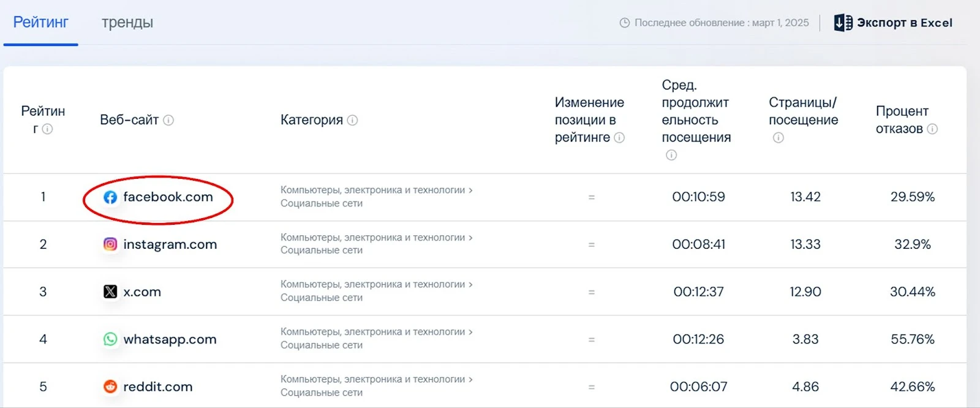Sort by the Веб-сайт column header
Screen dimensions: 980x408
(129, 120)
